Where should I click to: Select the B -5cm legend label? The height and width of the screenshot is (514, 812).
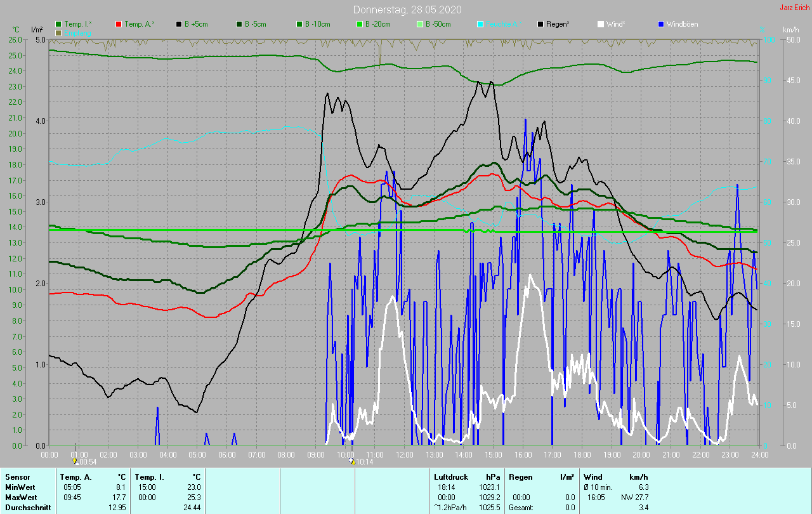point(256,24)
